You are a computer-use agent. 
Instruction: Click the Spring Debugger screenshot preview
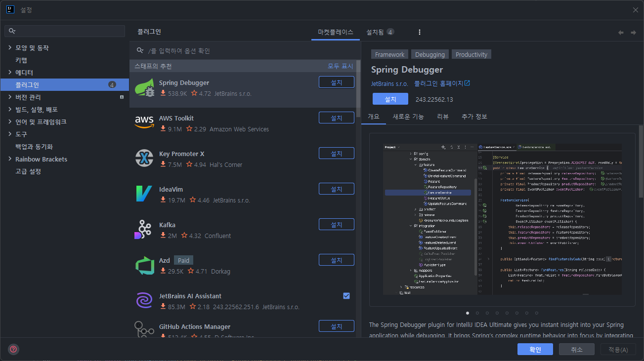tap(502, 219)
